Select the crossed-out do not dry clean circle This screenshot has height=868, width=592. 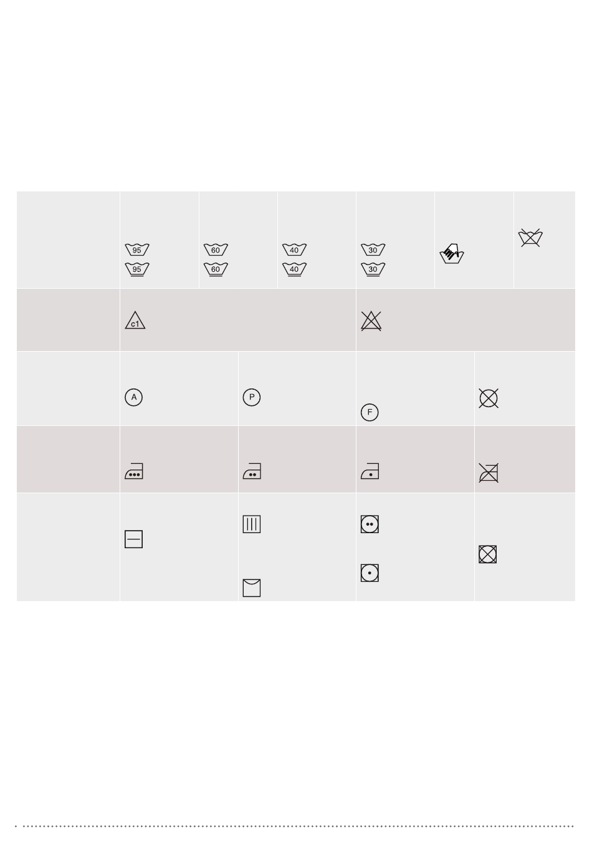click(x=489, y=398)
